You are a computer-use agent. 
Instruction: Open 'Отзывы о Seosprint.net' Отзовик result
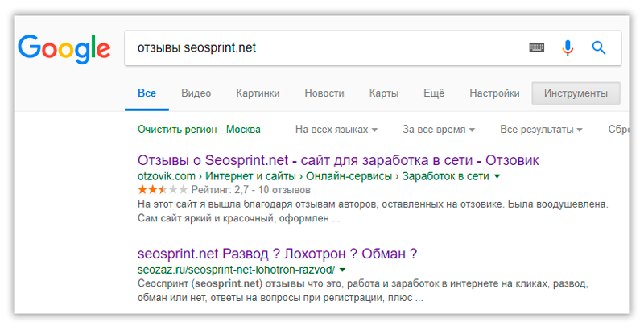click(338, 160)
